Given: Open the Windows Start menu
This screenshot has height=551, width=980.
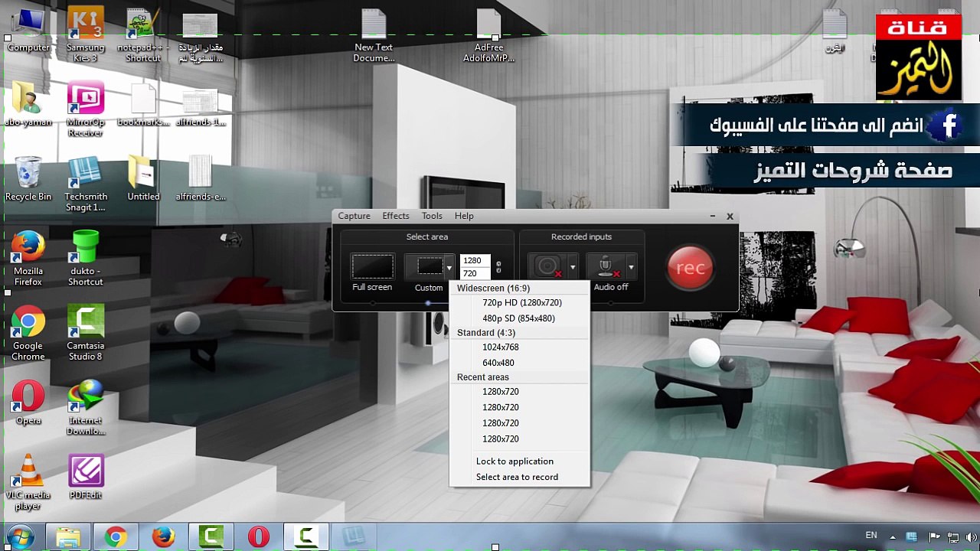Looking at the screenshot, I should 19,536.
